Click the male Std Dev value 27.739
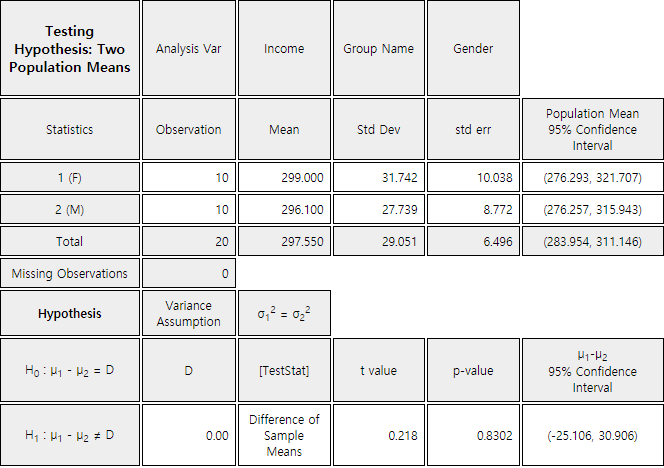 [379, 210]
